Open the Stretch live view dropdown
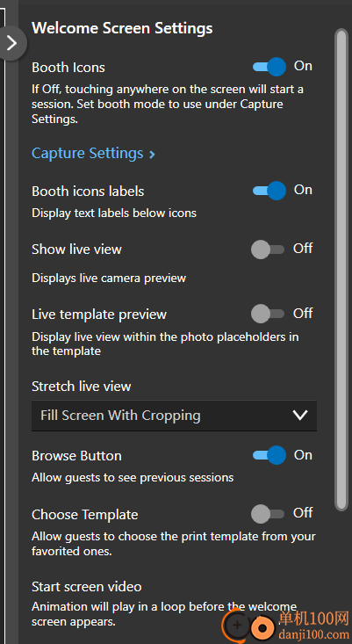The height and width of the screenshot is (644, 352). [x=174, y=416]
